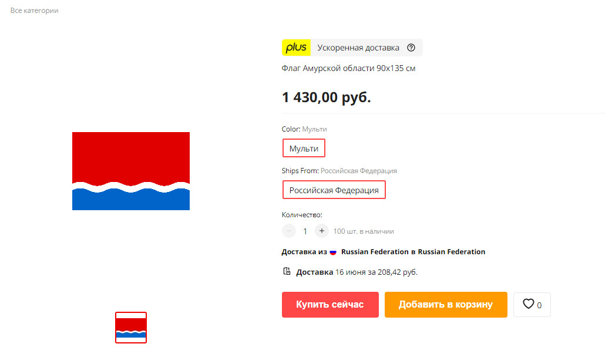Add item with Добавить в корзину
Screen dimensions: 612x364
(x=446, y=305)
